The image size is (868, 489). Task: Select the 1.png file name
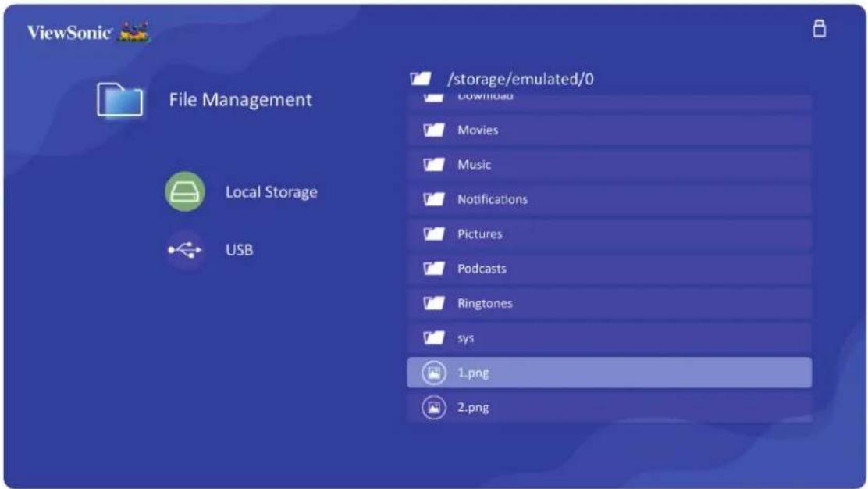pos(473,373)
